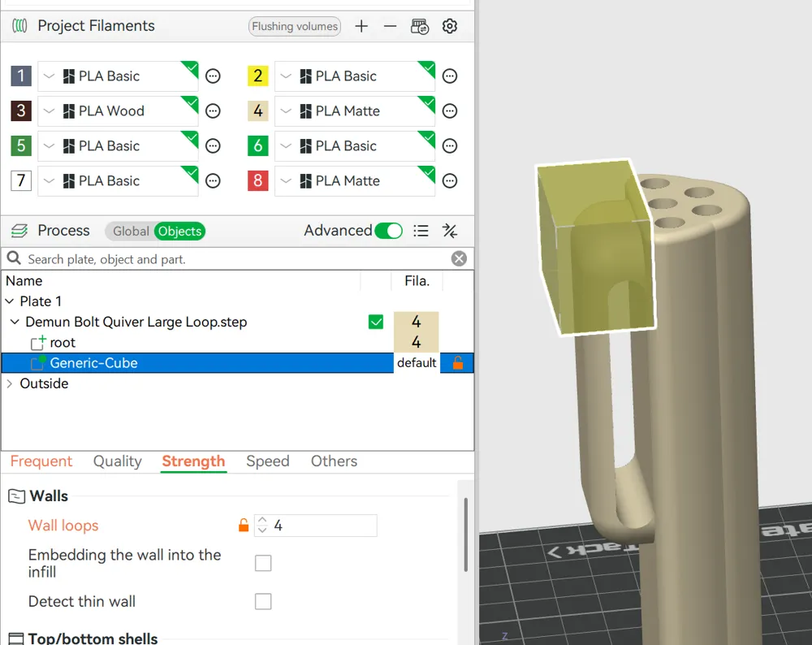812x645 pixels.
Task: Open the parameter comparison icon beside Advanced
Action: pyautogui.click(x=450, y=231)
